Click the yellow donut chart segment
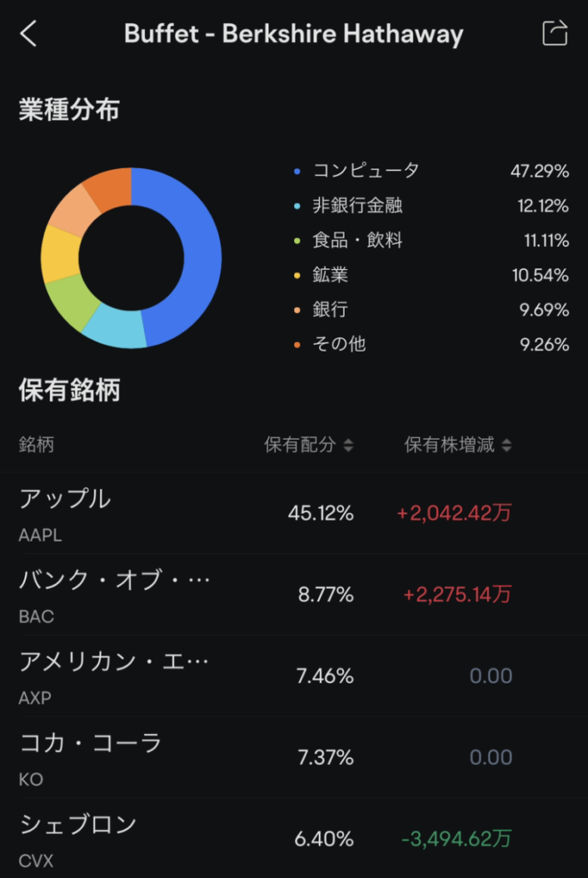Image resolution: width=588 pixels, height=878 pixels. click(61, 255)
